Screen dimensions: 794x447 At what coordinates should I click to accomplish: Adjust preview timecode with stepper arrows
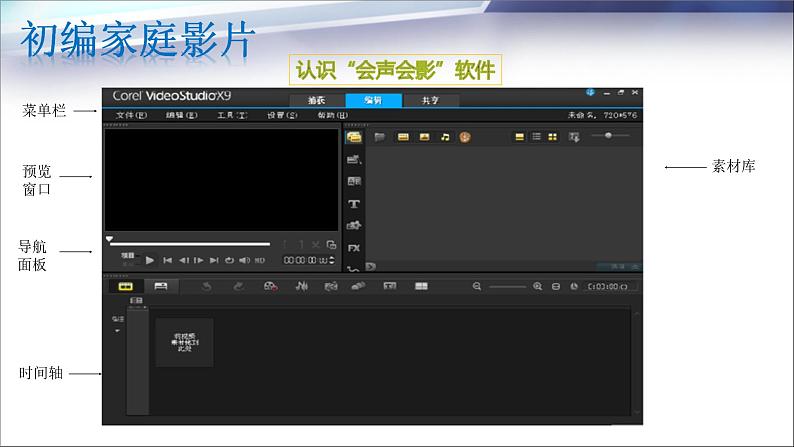pyautogui.click(x=332, y=260)
